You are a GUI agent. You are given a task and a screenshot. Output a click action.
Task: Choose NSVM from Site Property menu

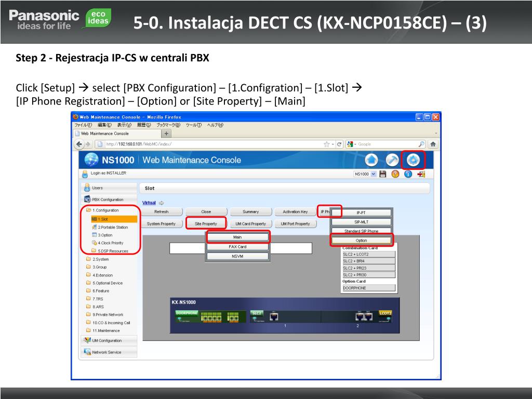coord(237,257)
